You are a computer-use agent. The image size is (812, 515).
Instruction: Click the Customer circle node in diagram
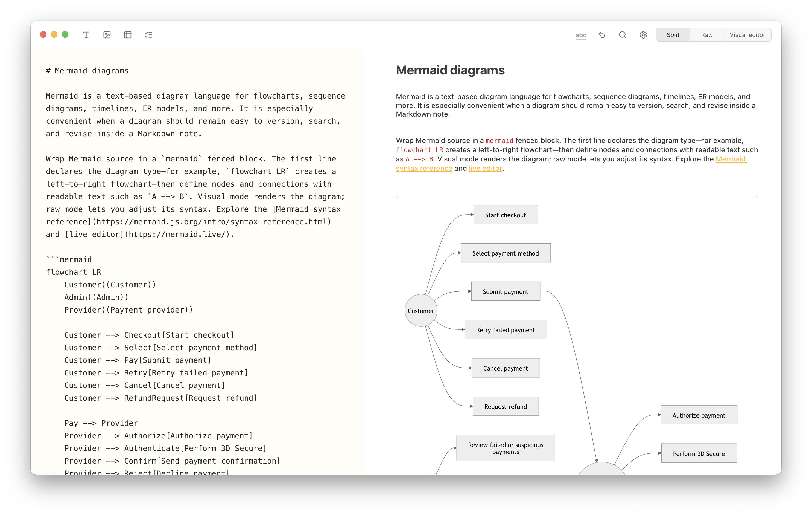coord(421,311)
